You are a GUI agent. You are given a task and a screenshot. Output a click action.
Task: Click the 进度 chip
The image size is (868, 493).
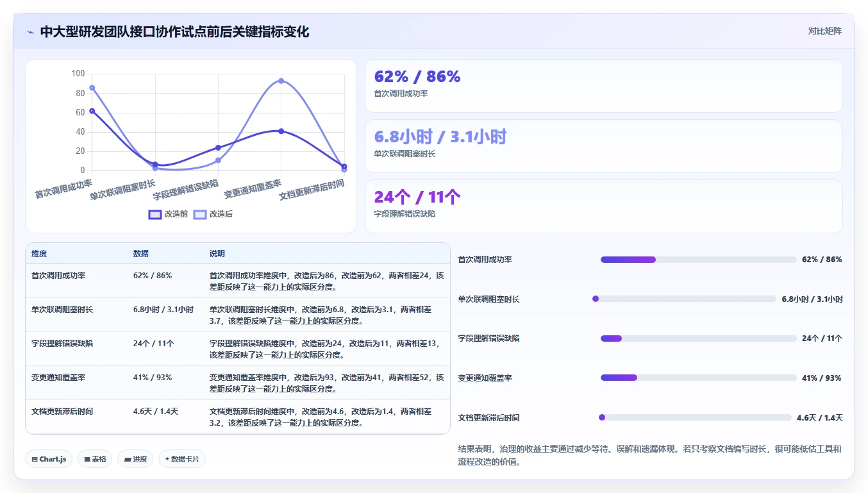(135, 459)
